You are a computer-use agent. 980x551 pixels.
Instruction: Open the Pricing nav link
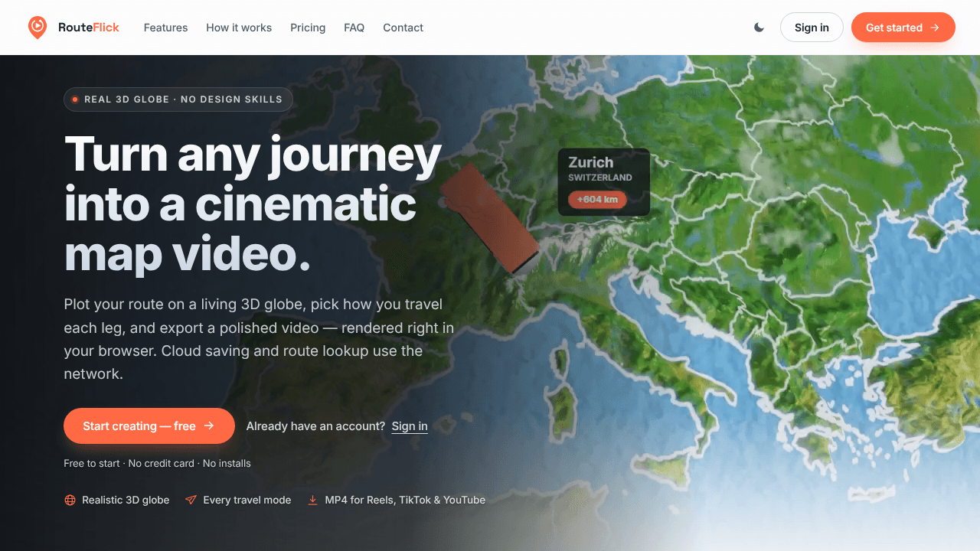click(x=308, y=28)
